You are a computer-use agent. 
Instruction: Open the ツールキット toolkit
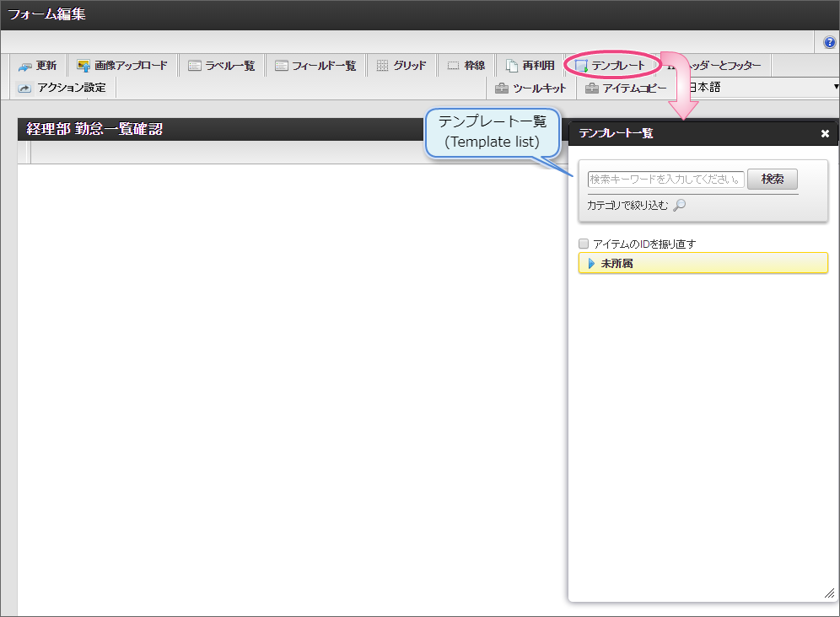[x=530, y=88]
